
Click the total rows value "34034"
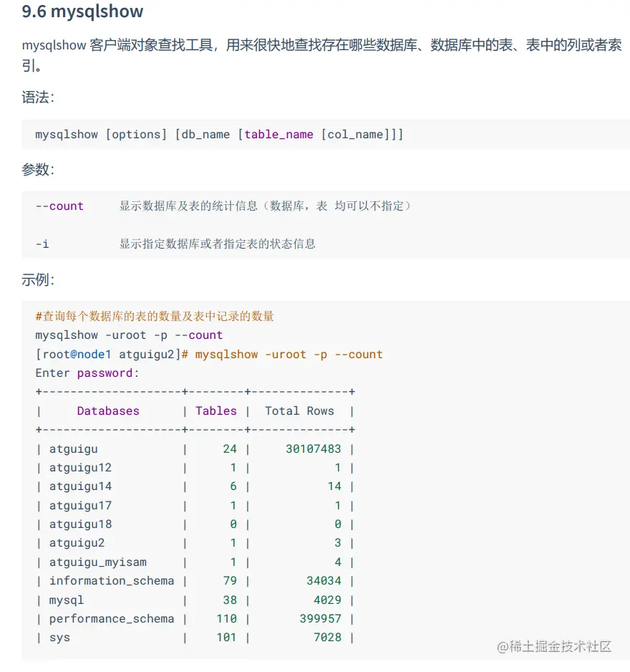(324, 581)
